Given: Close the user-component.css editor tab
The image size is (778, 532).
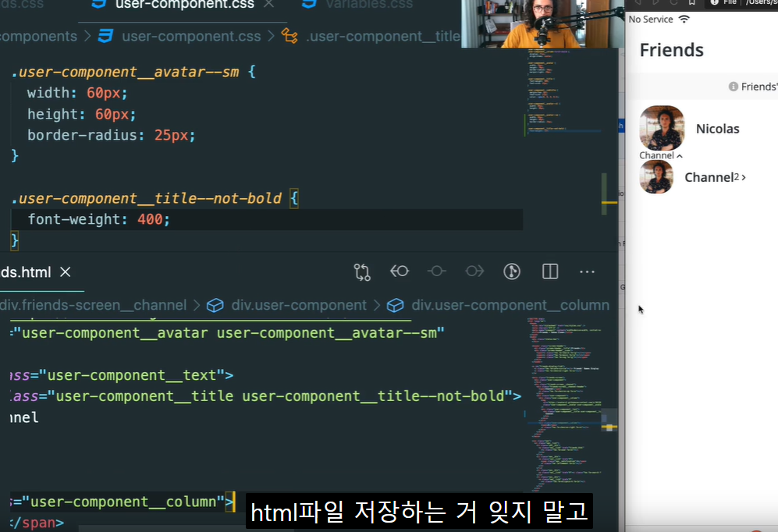Looking at the screenshot, I should [x=269, y=4].
